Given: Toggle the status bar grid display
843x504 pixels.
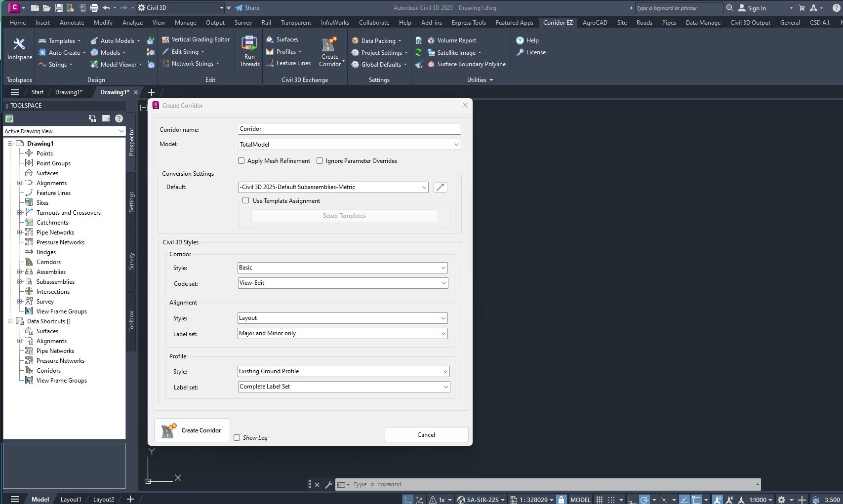Looking at the screenshot, I should coord(599,500).
